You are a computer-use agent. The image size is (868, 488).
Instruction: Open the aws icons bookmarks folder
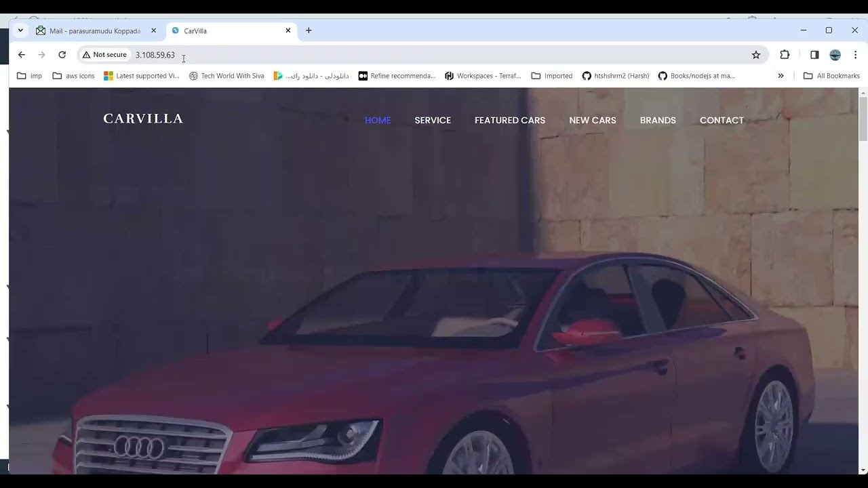click(73, 76)
